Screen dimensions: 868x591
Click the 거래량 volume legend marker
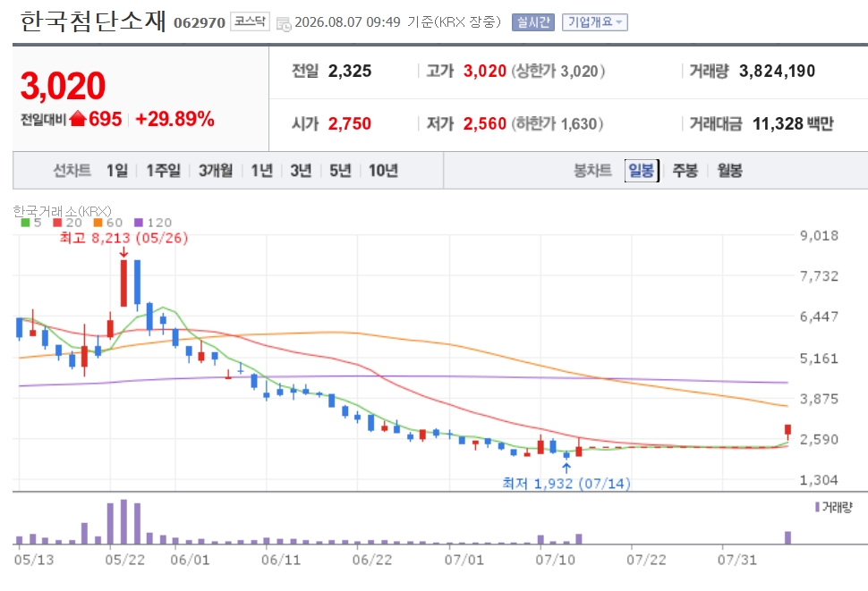pos(834,507)
